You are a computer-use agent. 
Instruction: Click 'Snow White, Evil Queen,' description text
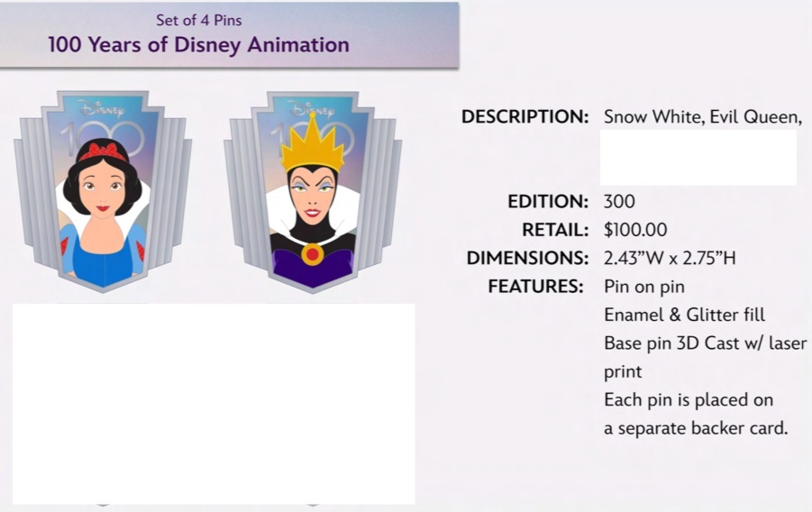[x=703, y=117]
